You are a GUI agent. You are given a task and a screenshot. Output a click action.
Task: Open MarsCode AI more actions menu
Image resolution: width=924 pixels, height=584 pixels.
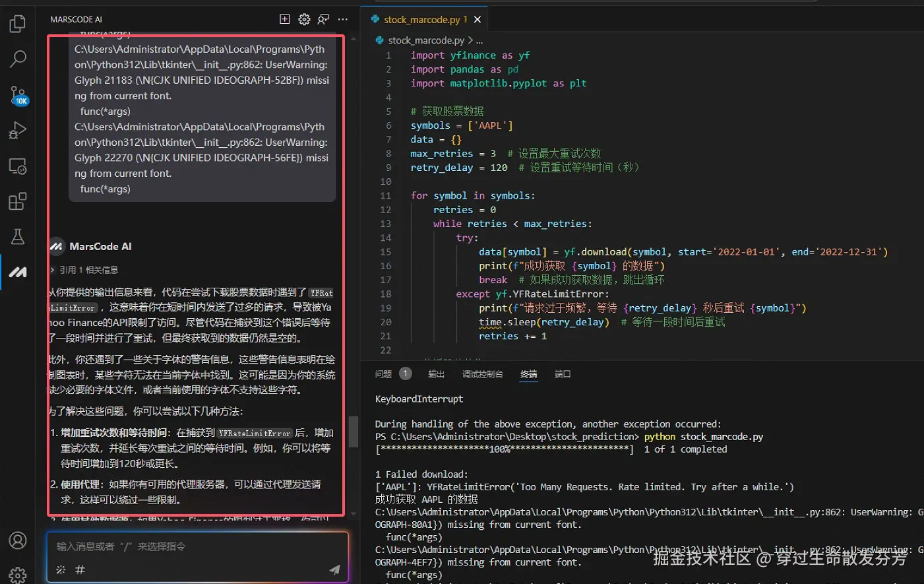pos(342,19)
